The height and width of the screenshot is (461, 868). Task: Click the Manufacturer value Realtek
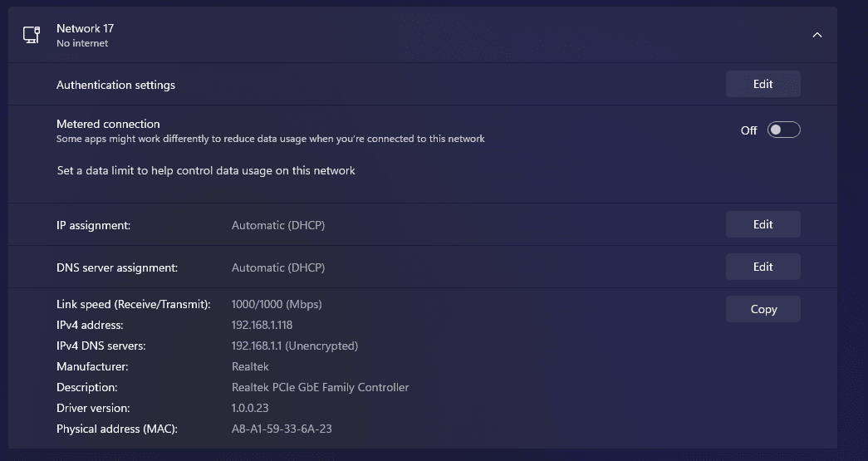[x=250, y=366]
